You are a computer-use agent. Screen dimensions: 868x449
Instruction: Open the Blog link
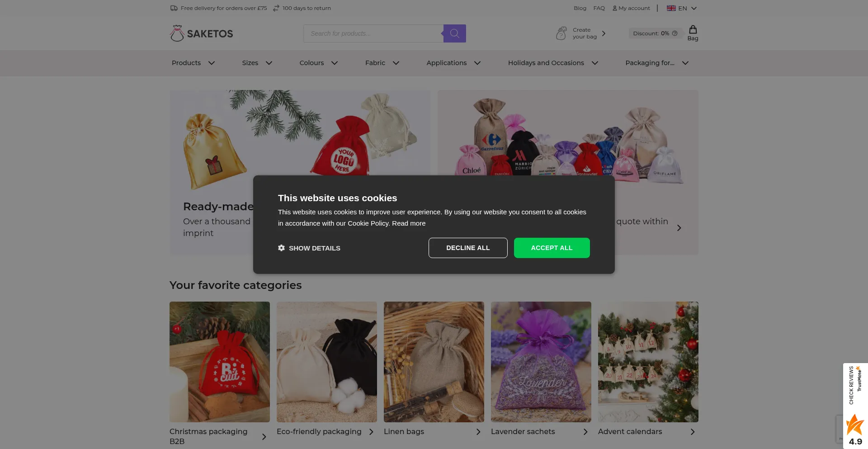580,8
